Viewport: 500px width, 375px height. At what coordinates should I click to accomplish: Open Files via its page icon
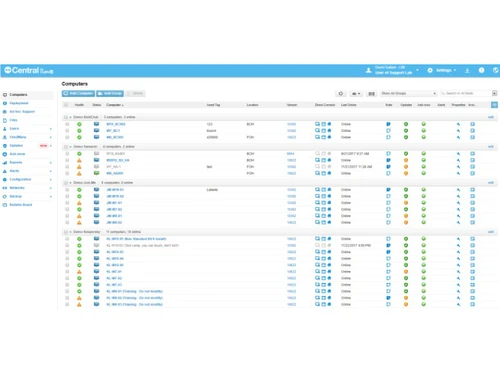[5, 120]
